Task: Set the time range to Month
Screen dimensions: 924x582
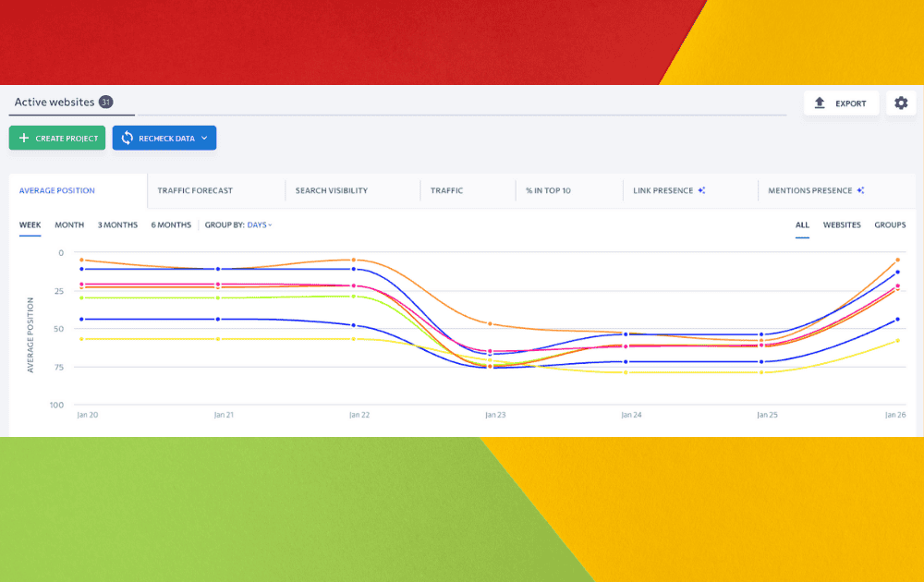Action: click(69, 225)
